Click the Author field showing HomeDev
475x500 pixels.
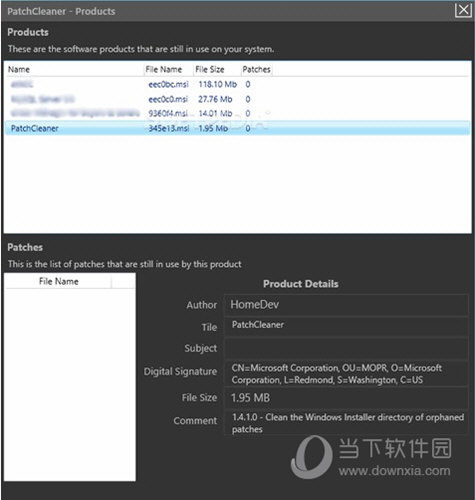pyautogui.click(x=346, y=305)
